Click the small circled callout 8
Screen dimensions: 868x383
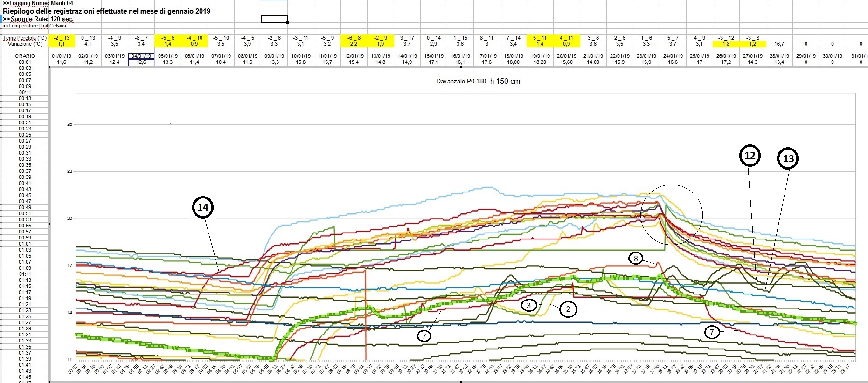pos(635,259)
